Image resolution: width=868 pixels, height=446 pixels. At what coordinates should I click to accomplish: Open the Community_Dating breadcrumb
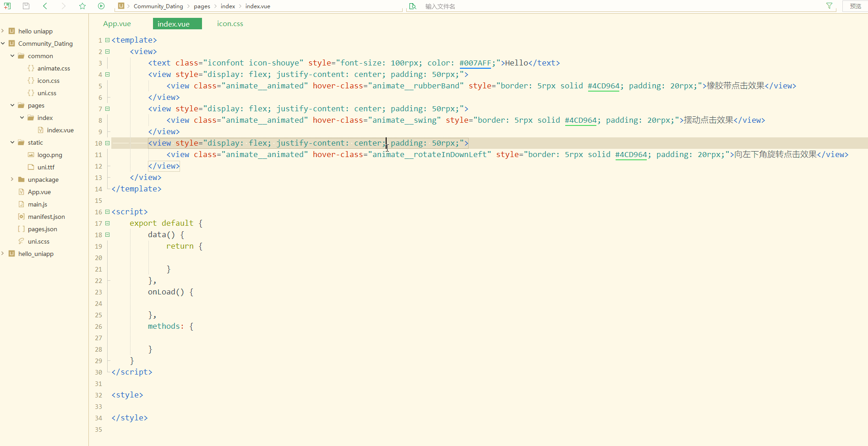158,6
